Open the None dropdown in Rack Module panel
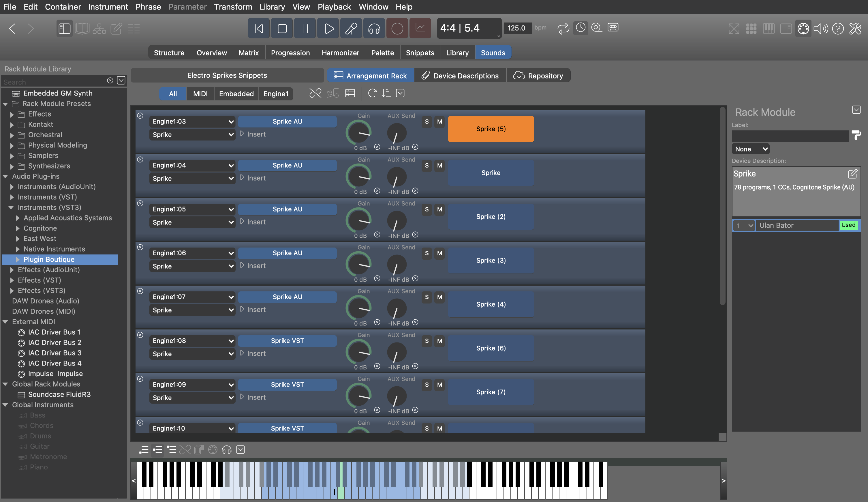This screenshot has height=502, width=868. pos(751,149)
